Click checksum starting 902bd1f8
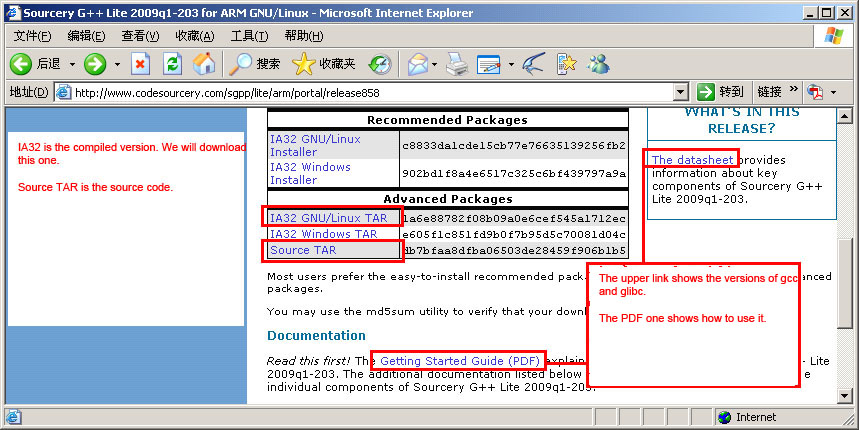 [x=514, y=174]
